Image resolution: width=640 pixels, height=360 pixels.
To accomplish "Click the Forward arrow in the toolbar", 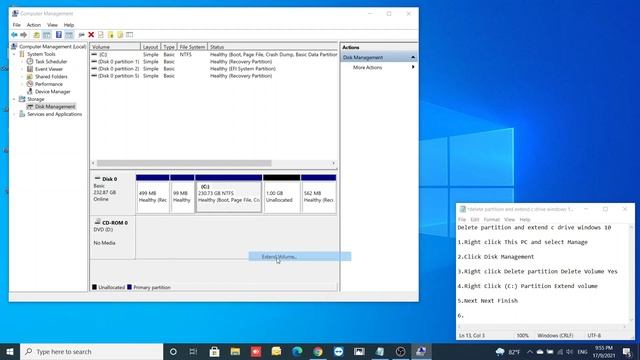I will coord(24,35).
